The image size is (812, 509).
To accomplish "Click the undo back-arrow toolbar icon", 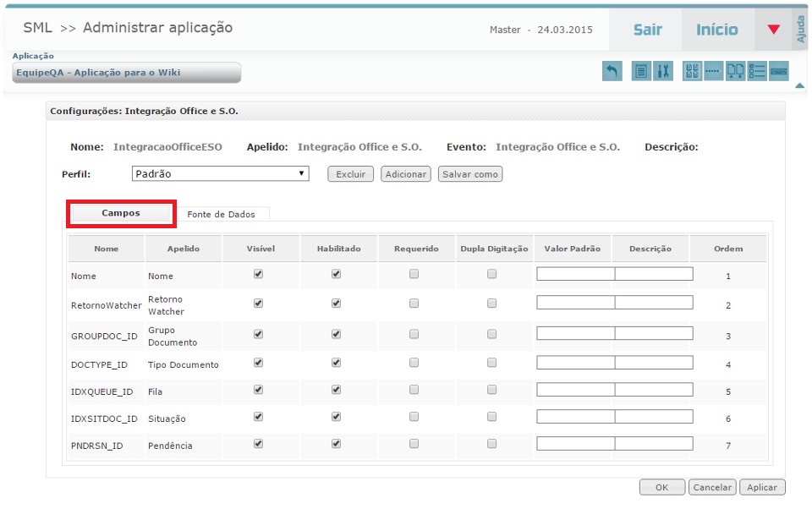I will pyautogui.click(x=612, y=70).
